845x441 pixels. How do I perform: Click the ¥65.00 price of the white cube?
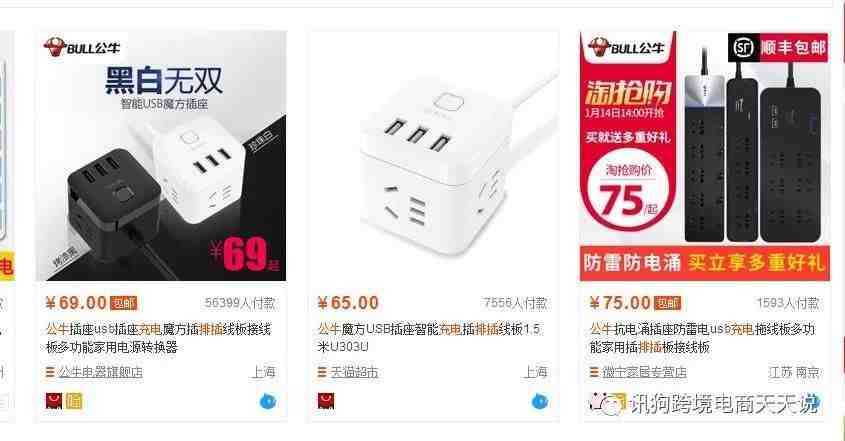point(348,302)
